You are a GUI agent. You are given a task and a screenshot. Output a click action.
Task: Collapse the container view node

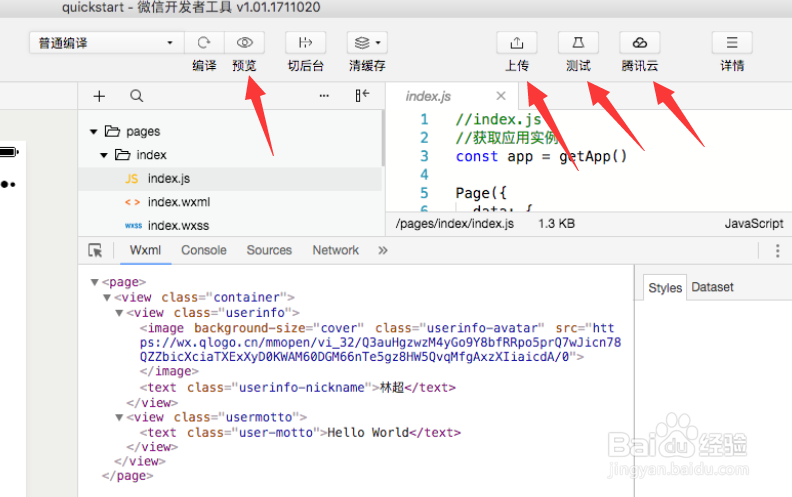[107, 297]
